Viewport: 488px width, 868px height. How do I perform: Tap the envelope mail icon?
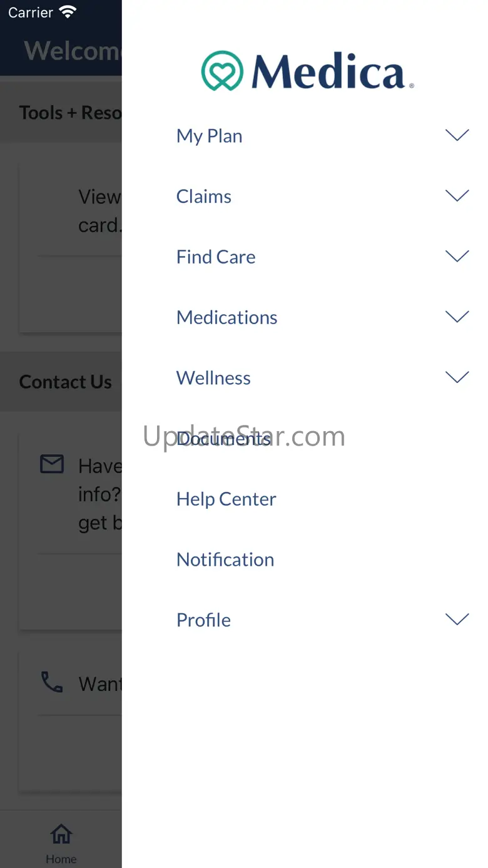52,464
